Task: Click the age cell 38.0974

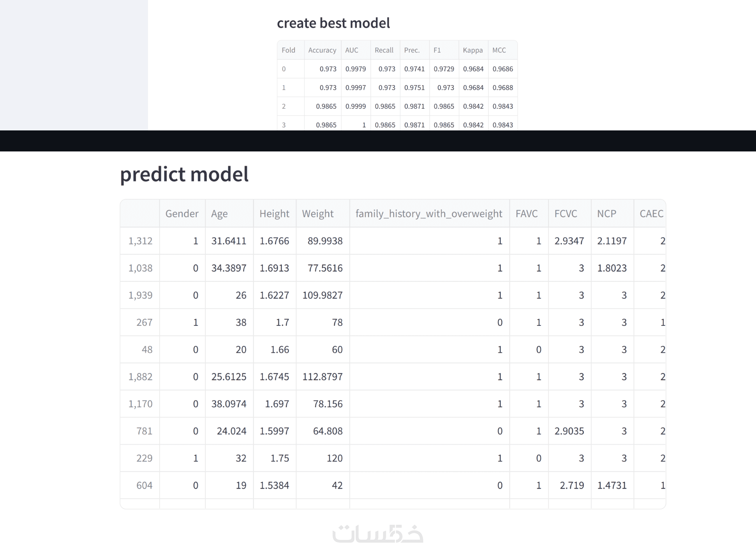Action: point(229,404)
